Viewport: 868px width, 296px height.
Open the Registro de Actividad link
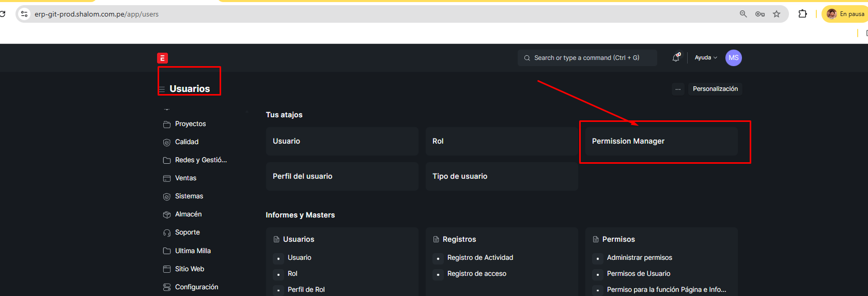point(480,258)
